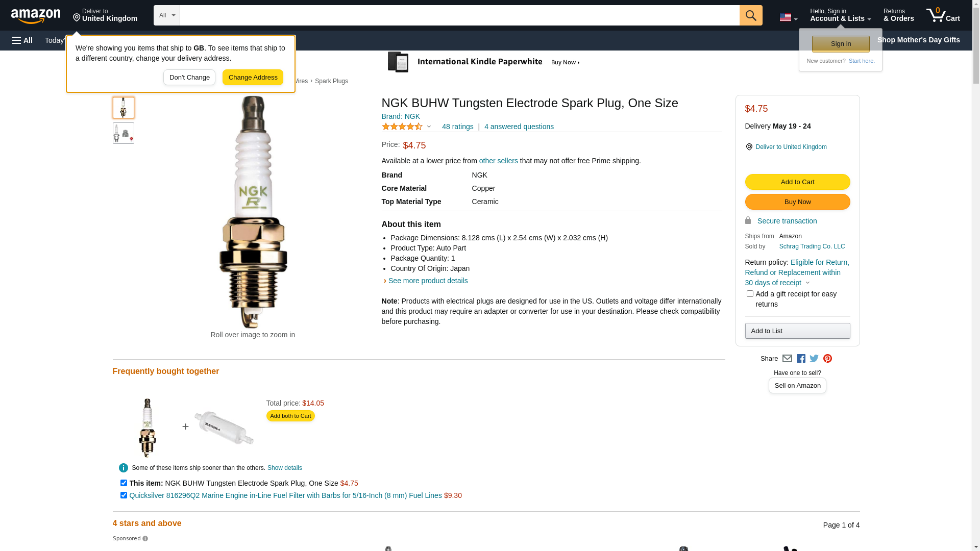The height and width of the screenshot is (551, 980).
Task: Open the search category All dropdown
Action: point(167,15)
